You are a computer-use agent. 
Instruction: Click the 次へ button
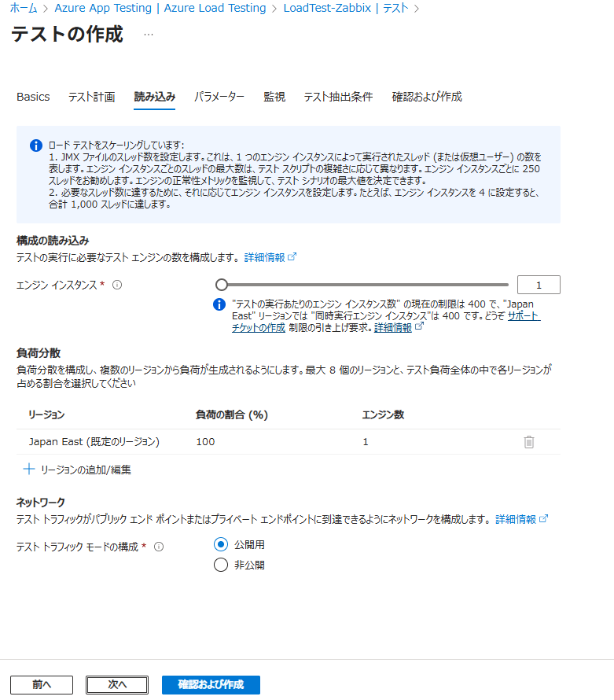pos(117,685)
